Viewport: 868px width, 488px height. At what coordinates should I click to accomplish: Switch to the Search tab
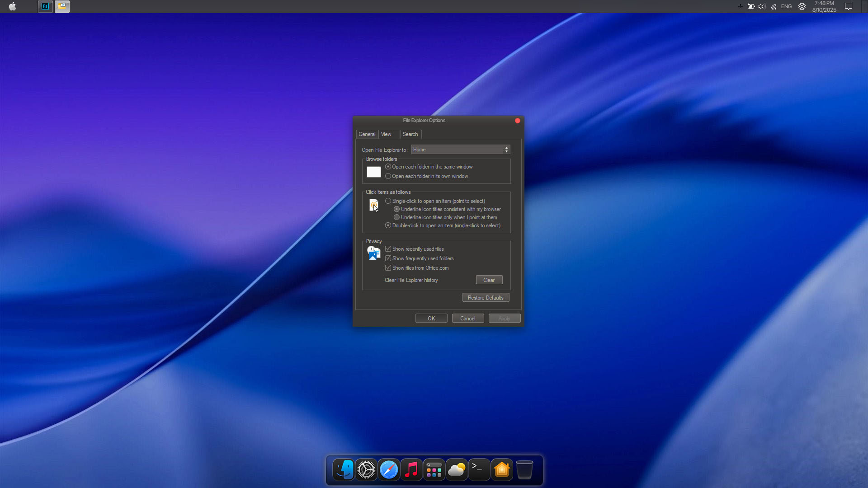click(410, 134)
